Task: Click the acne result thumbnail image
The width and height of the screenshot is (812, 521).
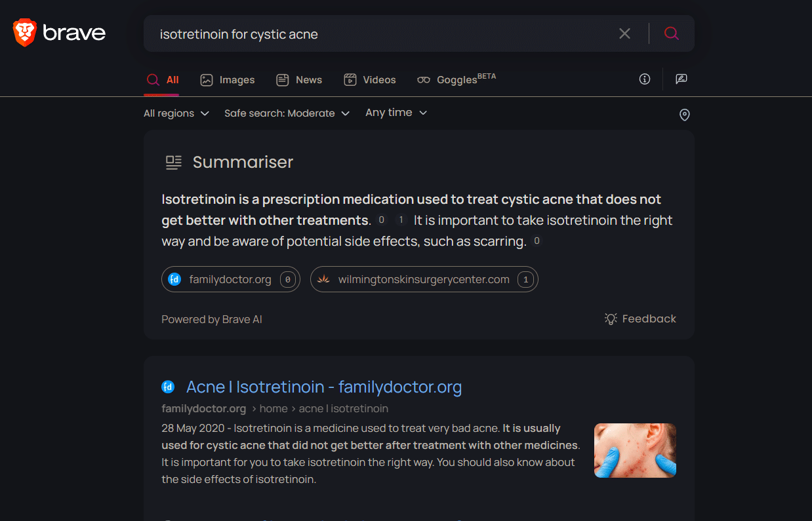Action: pos(635,450)
